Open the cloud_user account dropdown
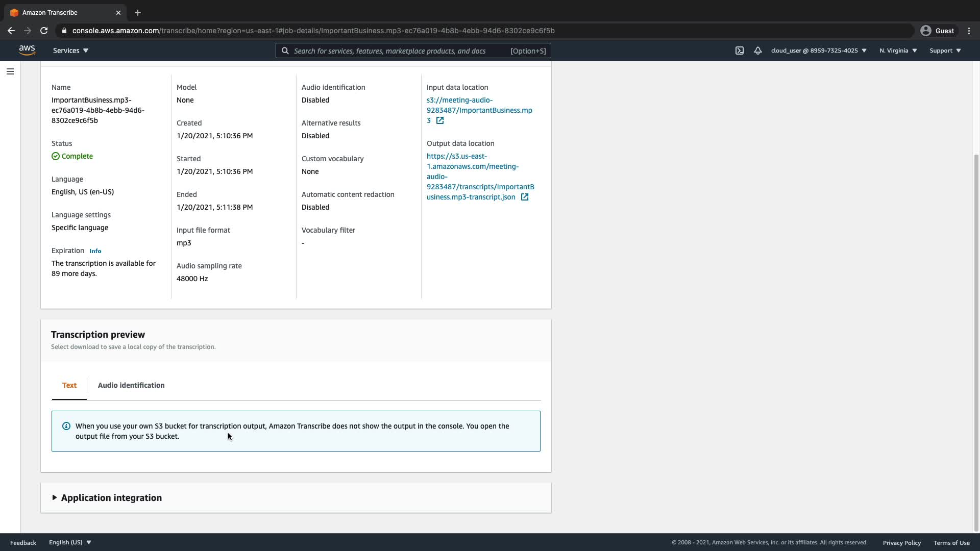Viewport: 980px width, 551px height. [x=818, y=51]
